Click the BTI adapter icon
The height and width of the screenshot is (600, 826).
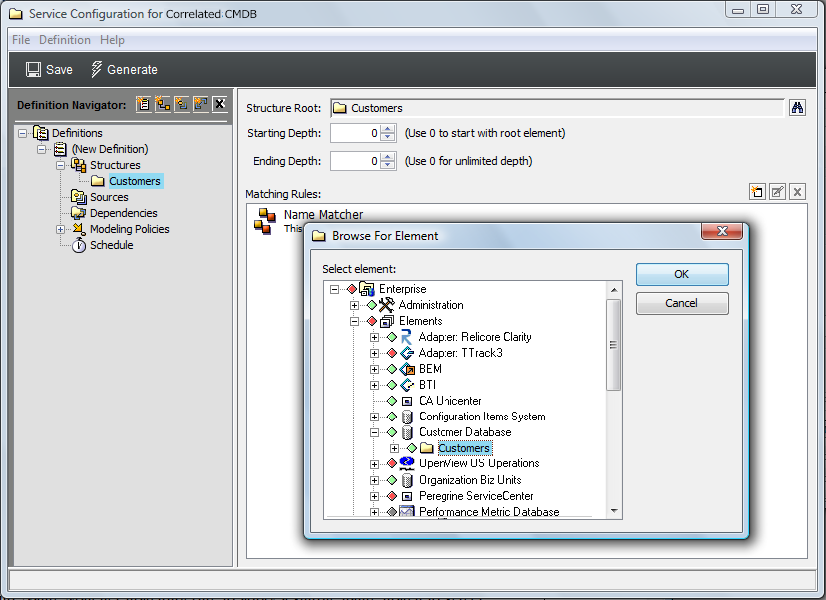[x=407, y=385]
